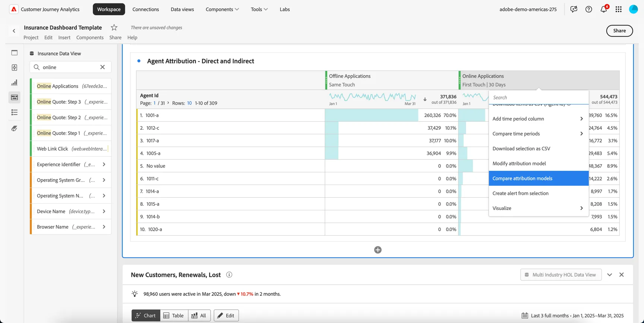Image resolution: width=644 pixels, height=323 pixels.
Task: Focus the context menu Search field
Action: [539, 97]
